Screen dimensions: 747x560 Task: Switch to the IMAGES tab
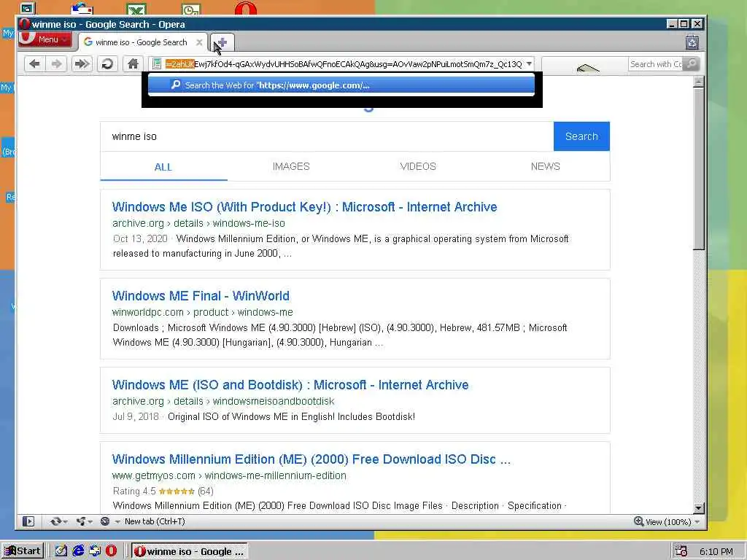coord(291,167)
